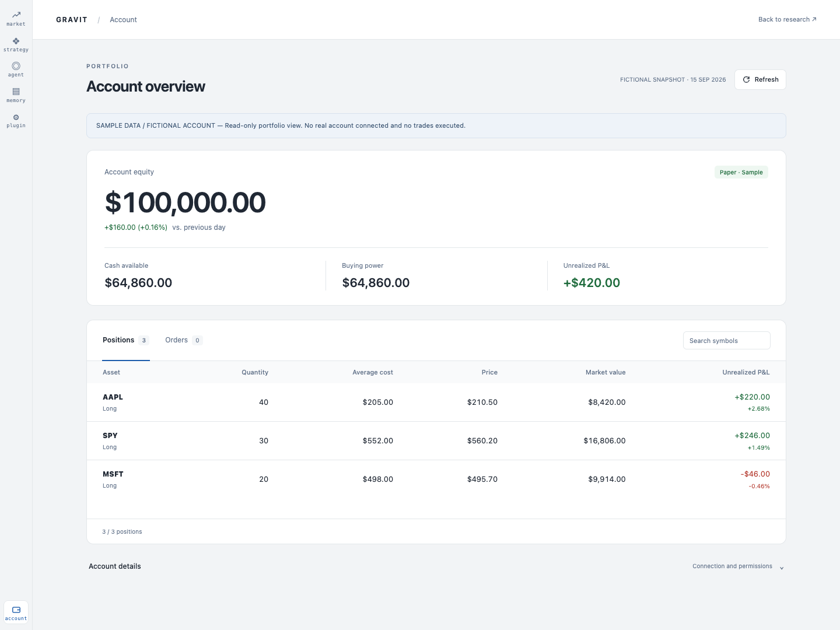Click the Market value column header
The width and height of the screenshot is (840, 630).
[x=605, y=372]
